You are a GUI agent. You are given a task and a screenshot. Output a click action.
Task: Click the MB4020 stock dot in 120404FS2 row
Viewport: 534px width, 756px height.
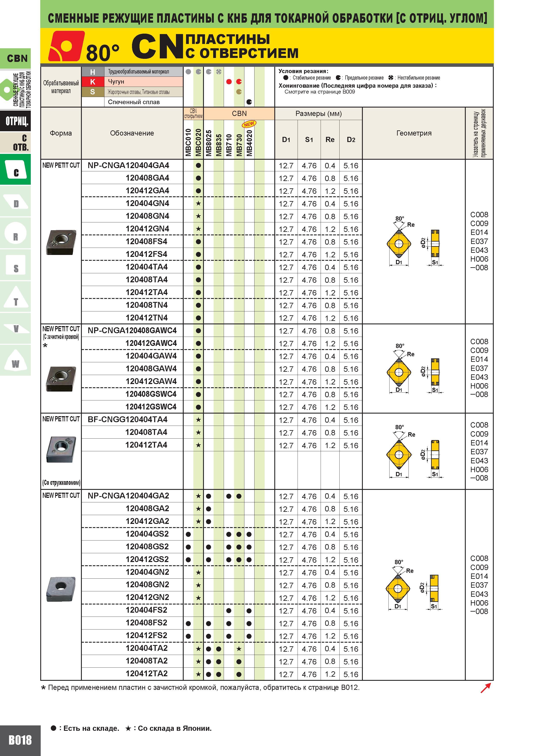[249, 611]
